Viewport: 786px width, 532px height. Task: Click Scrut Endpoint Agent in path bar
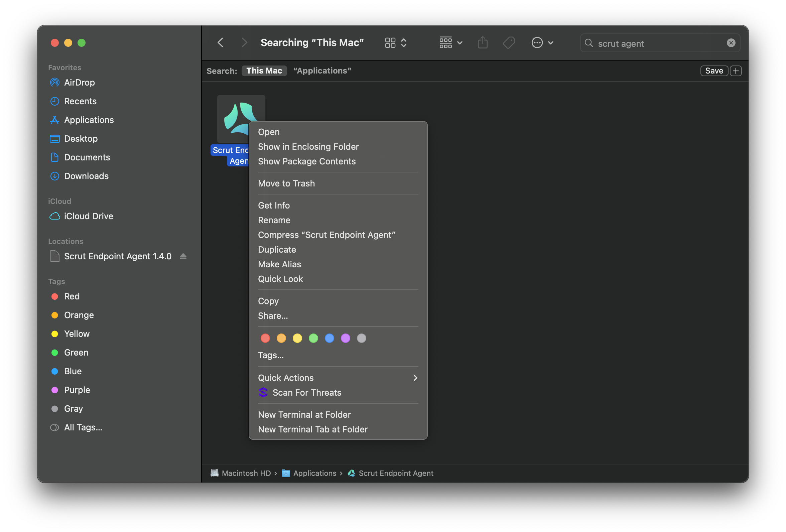[391, 473]
